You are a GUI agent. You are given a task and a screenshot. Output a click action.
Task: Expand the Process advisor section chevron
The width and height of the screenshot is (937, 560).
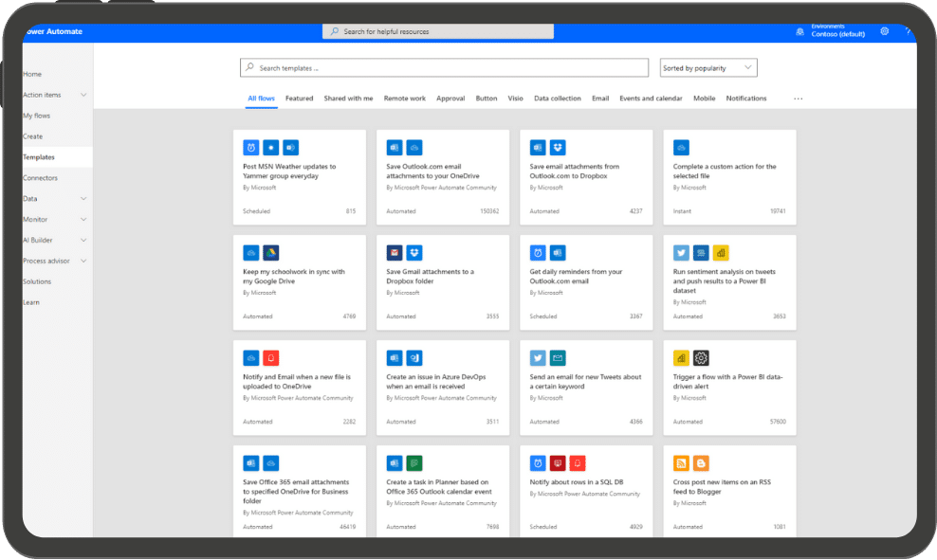[83, 261]
